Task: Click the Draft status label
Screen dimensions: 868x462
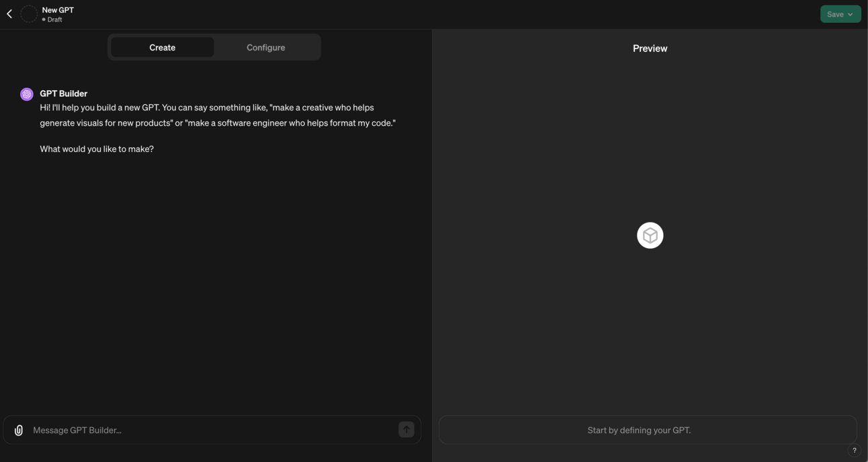Action: tap(55, 20)
